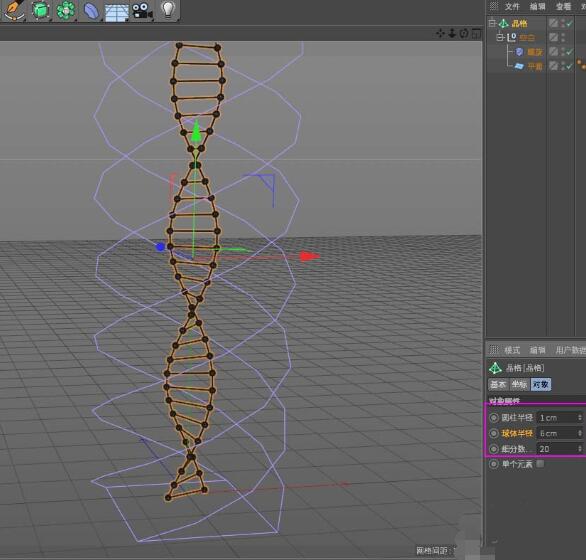Toggle the visibility dots of 螺旋 object
This screenshot has height=560, width=586.
[x=562, y=52]
